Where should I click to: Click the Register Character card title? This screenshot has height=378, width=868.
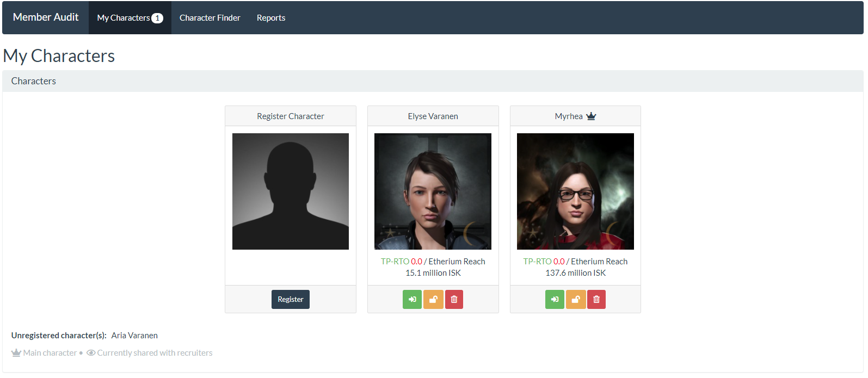tap(291, 116)
